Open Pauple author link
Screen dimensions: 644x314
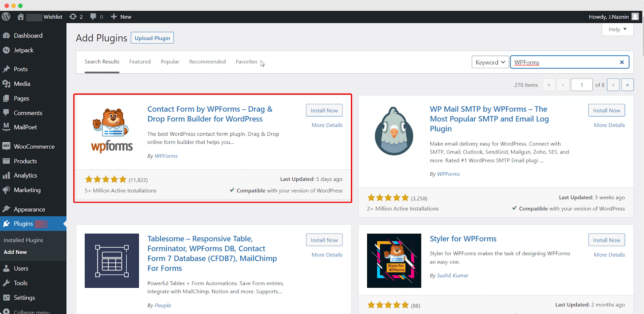pyautogui.click(x=163, y=305)
